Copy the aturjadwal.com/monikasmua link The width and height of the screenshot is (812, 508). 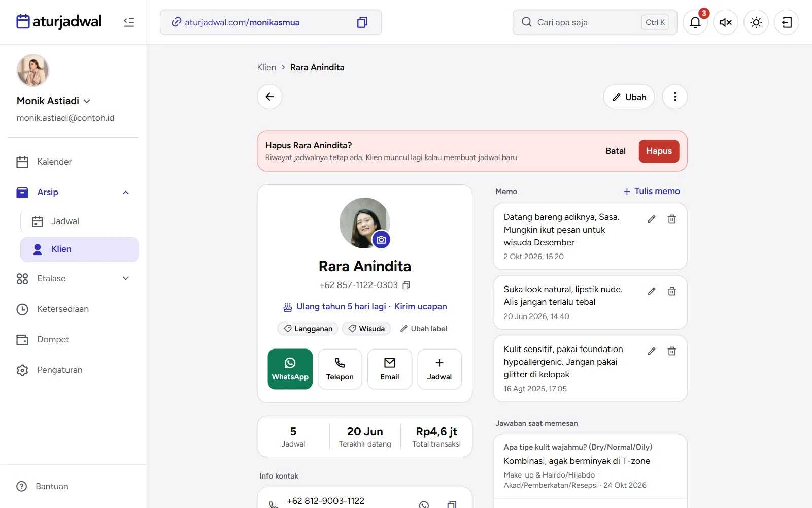coord(362,22)
